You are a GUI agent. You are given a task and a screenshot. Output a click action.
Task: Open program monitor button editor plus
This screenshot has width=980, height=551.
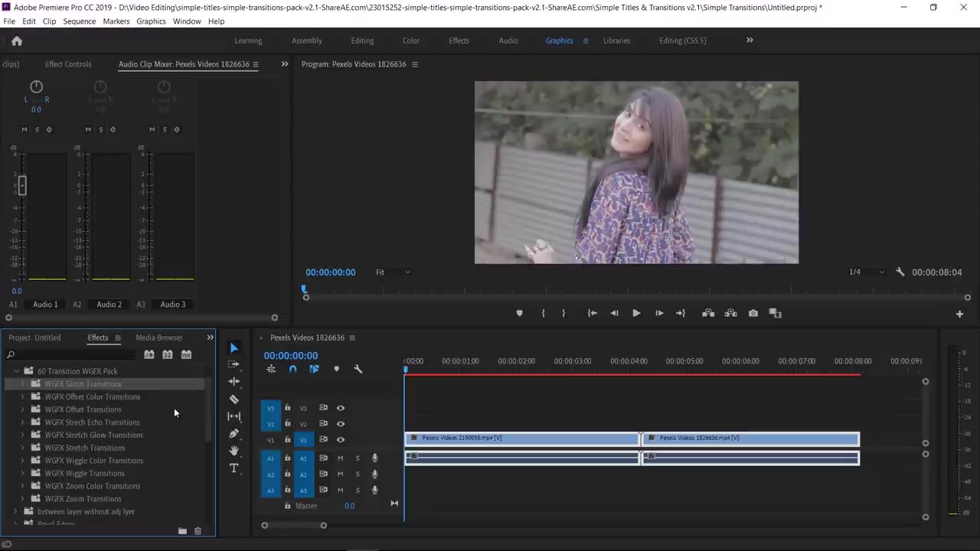[x=959, y=314]
